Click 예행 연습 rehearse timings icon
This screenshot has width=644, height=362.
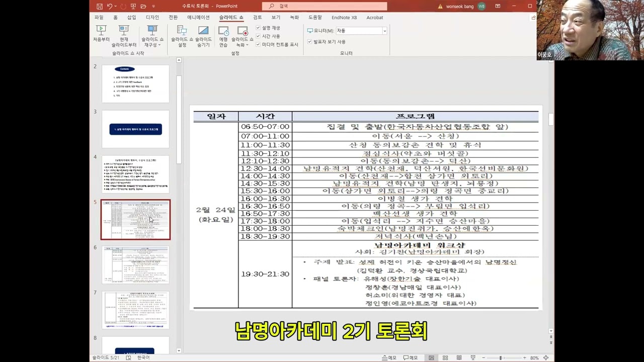223,36
